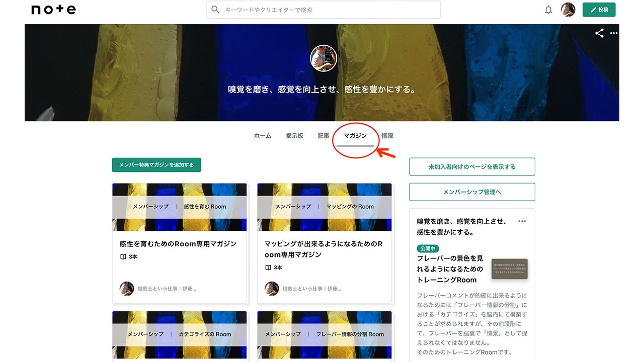The image size is (644, 362).
Task: Click sidebar heading 嗅覚を磨き、感覚を向上させ
Action: [462, 227]
